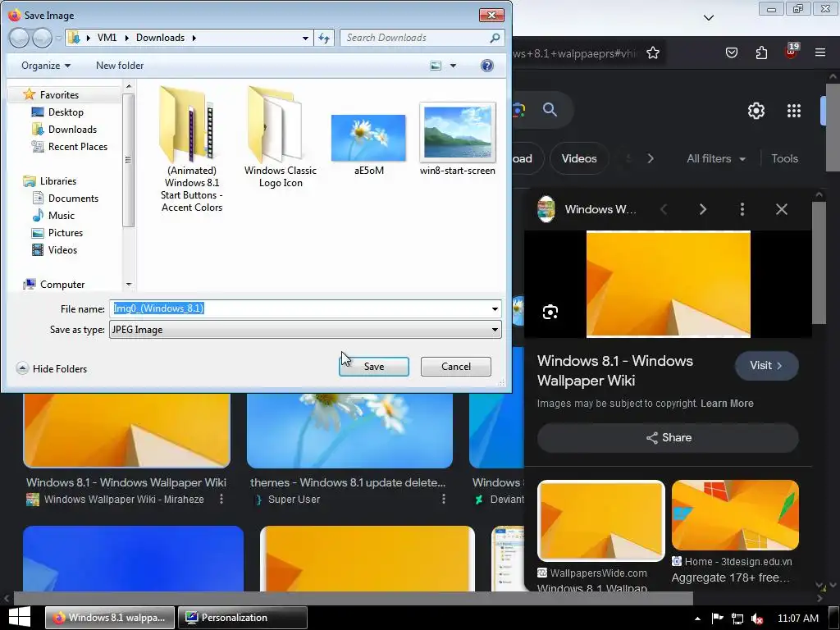This screenshot has width=840, height=630.
Task: Bookmark this page with the star icon
Action: coord(652,52)
